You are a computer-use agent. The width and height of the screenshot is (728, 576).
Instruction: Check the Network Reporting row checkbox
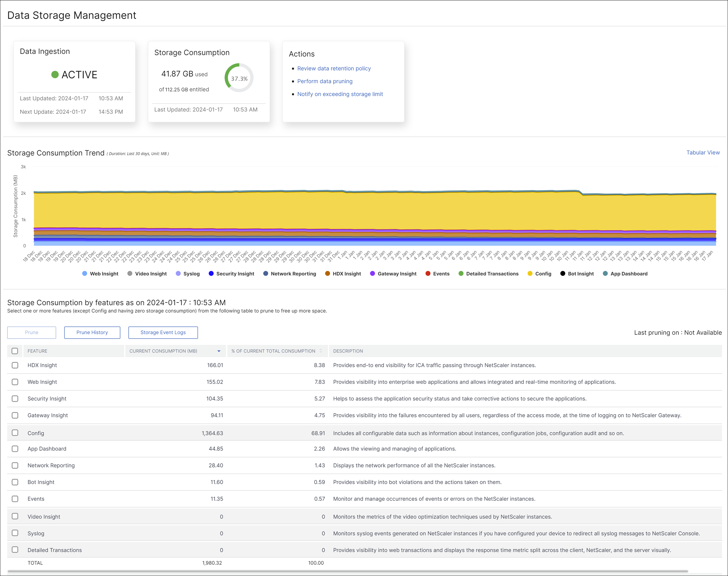(15, 465)
